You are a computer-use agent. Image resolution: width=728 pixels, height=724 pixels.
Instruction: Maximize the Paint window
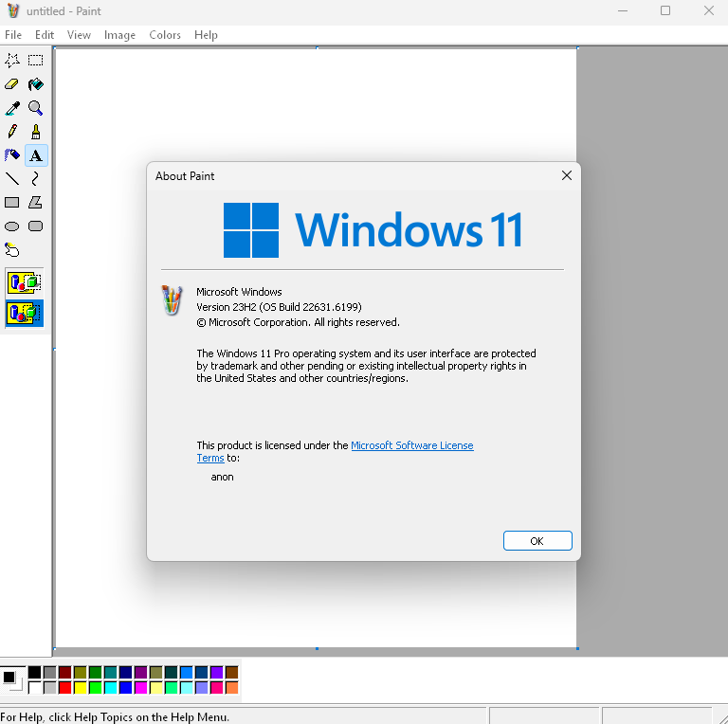point(665,10)
